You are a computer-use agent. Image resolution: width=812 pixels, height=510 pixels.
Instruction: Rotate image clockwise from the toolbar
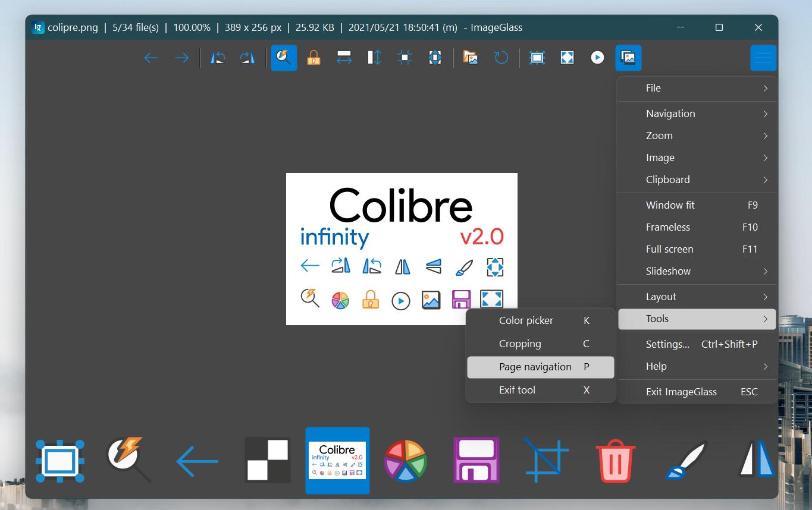click(247, 58)
